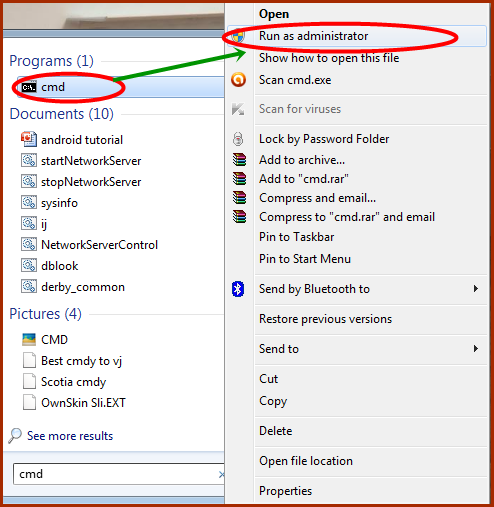Expand the Send to submenu arrow
The height and width of the screenshot is (507, 494).
476,349
